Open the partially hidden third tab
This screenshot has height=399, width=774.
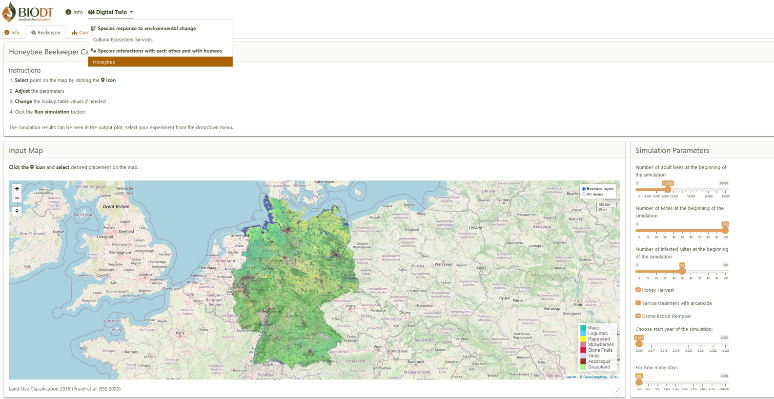[x=78, y=33]
